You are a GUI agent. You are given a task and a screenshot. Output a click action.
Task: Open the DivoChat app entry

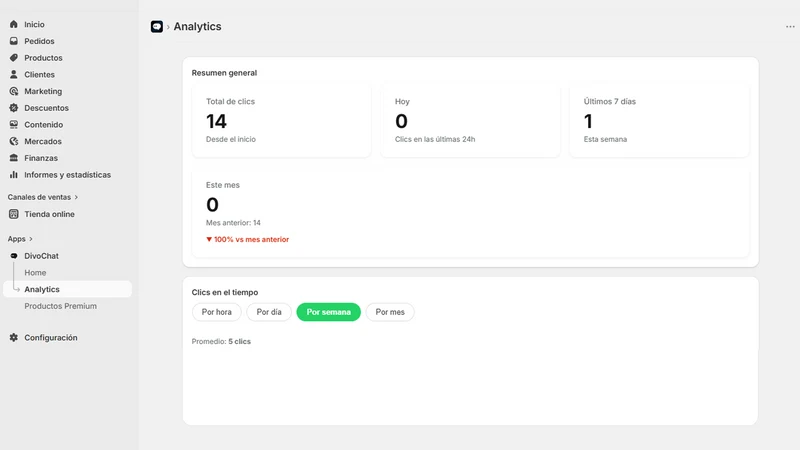(41, 256)
